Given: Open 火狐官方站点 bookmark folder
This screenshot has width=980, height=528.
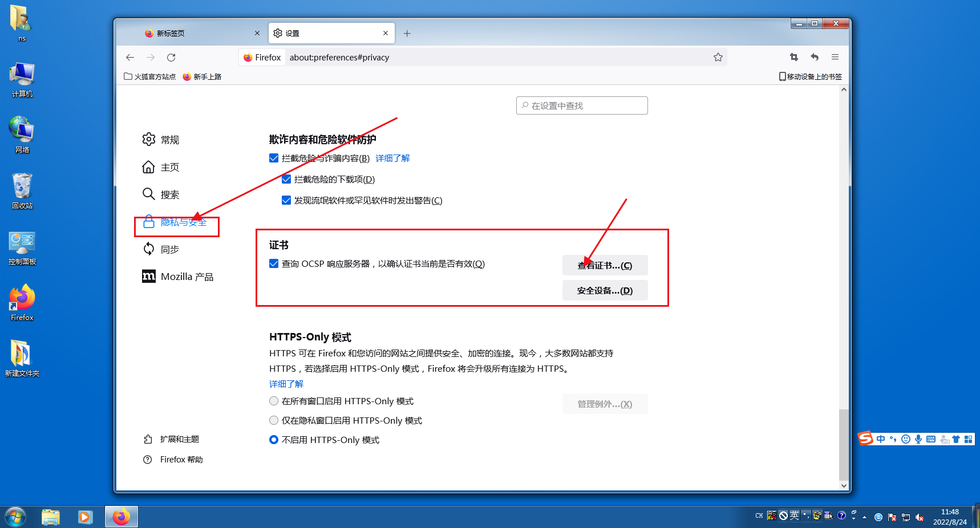Looking at the screenshot, I should pyautogui.click(x=150, y=76).
